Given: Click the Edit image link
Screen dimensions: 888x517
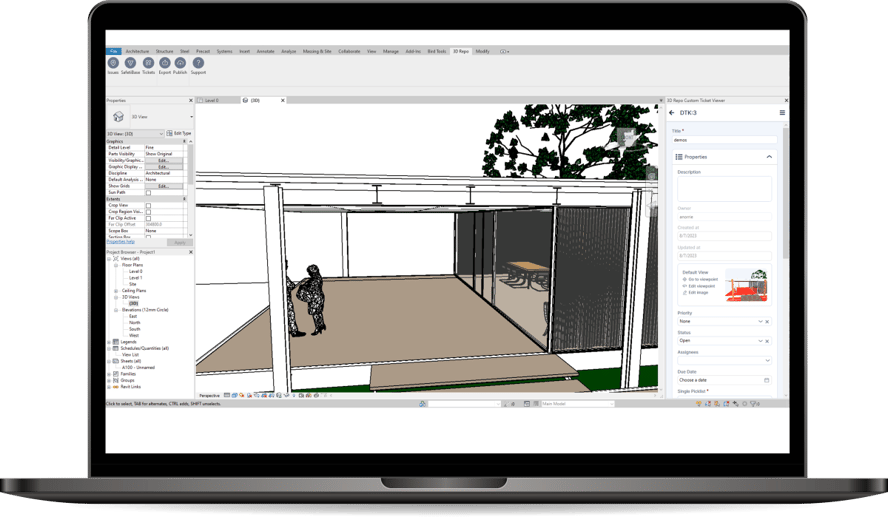Looking at the screenshot, I should pos(698,293).
